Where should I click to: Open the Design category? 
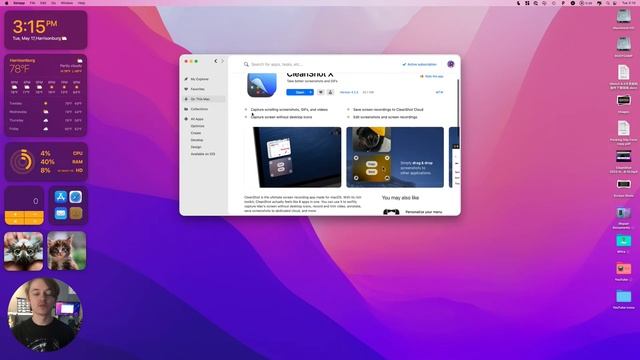(x=196, y=147)
